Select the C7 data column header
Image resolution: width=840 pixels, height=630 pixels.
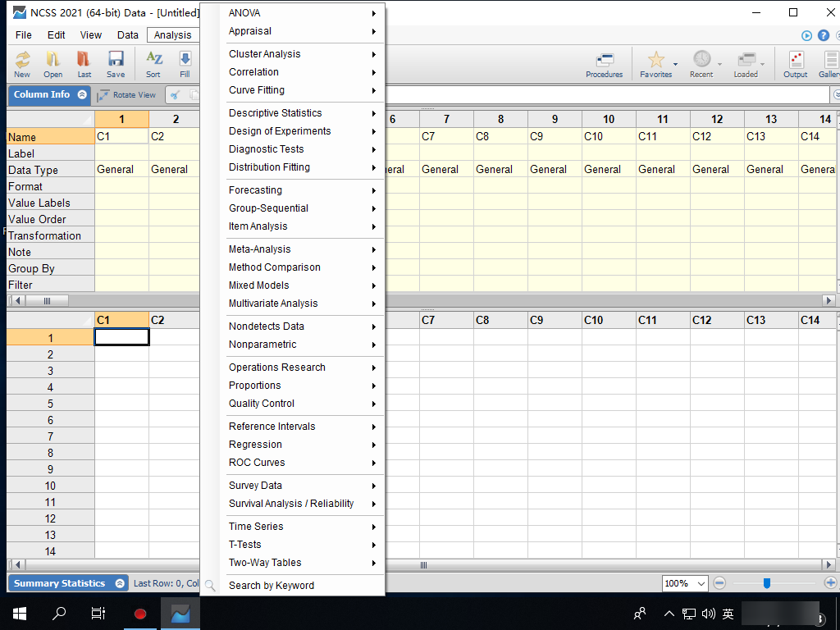pos(446,321)
